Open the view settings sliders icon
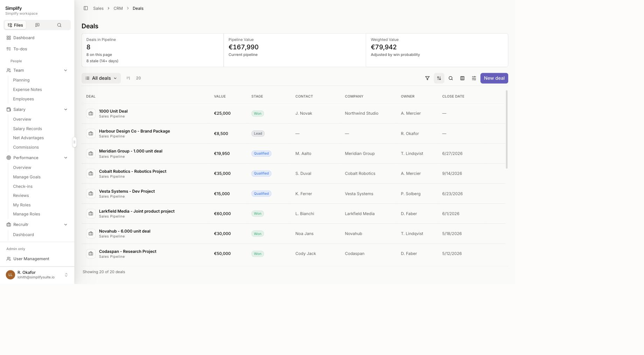644x355 pixels. coord(474,78)
